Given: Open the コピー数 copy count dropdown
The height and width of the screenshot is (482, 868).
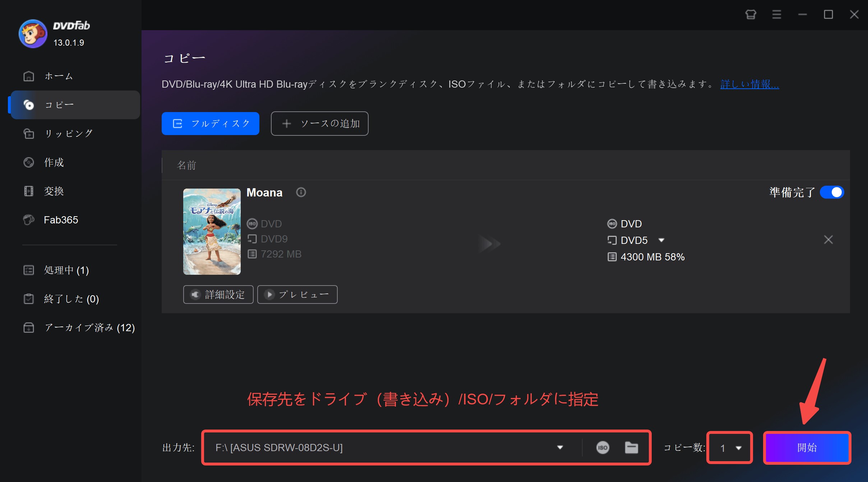Looking at the screenshot, I should point(738,448).
